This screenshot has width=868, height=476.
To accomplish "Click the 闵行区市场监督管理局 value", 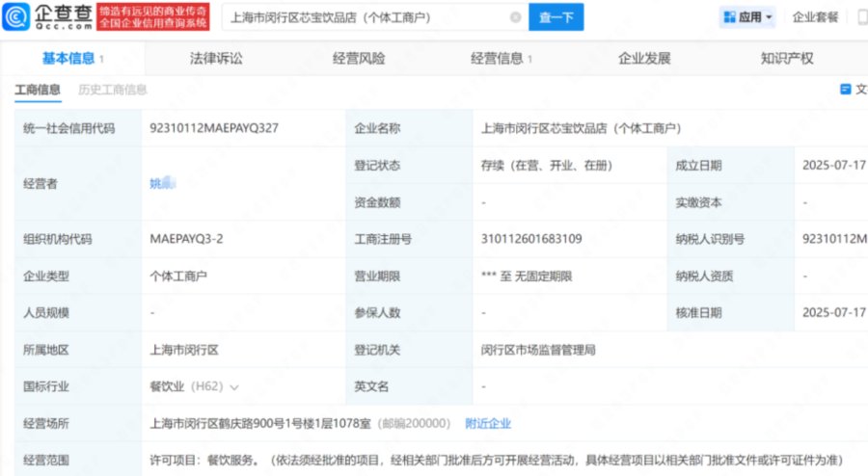I will (538, 350).
